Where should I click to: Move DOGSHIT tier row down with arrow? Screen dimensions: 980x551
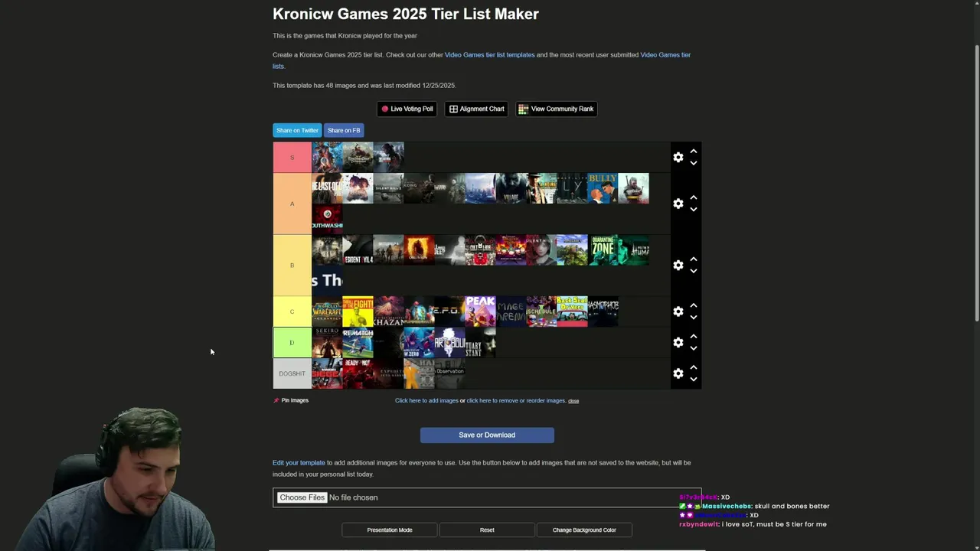coord(693,380)
